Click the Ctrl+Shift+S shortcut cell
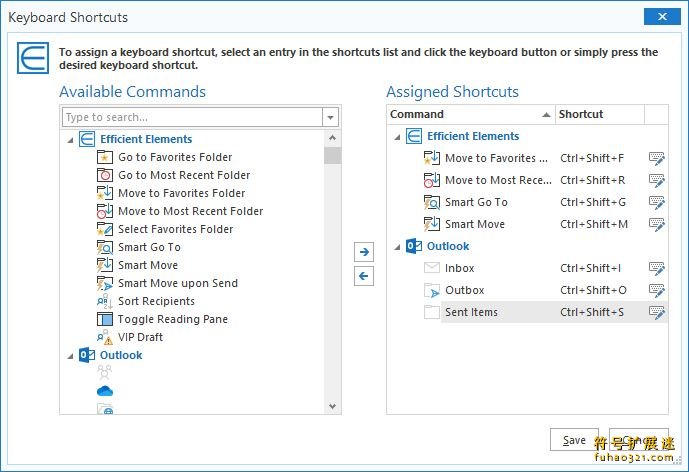Viewport: 689px width, 472px height. [592, 312]
